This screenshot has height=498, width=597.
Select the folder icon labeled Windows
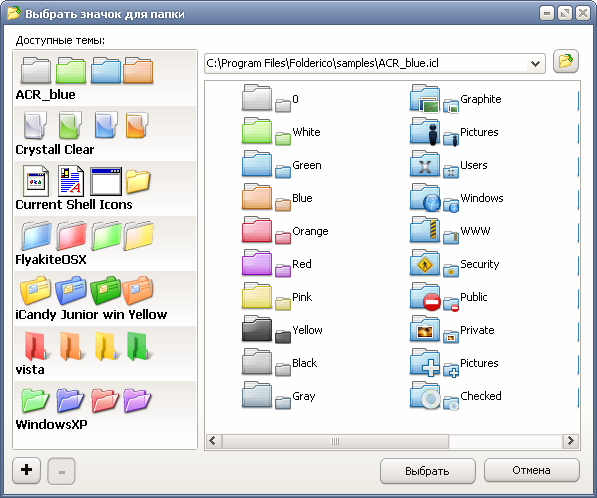point(457,198)
